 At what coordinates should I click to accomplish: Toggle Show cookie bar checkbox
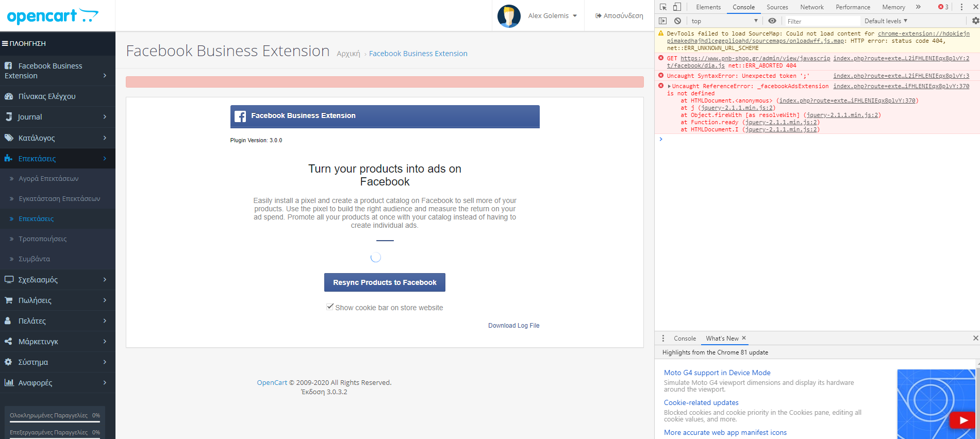[330, 307]
